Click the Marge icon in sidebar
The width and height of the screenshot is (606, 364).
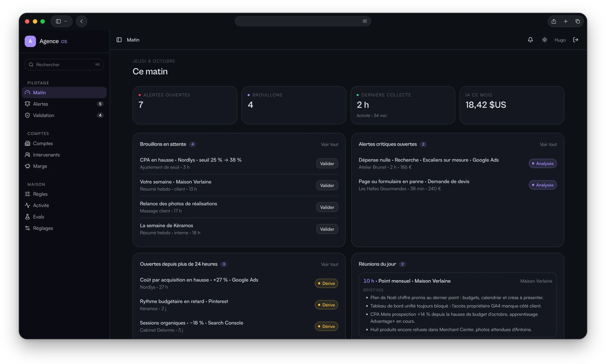[x=27, y=166]
